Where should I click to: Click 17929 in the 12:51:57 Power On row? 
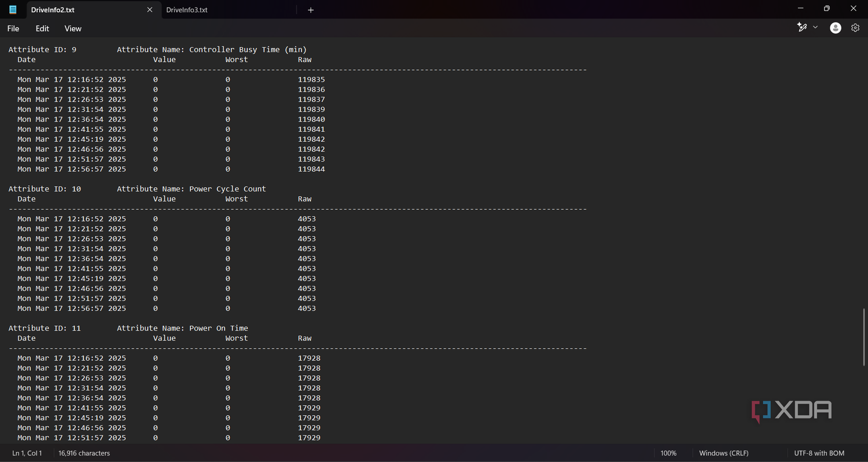coord(309,438)
